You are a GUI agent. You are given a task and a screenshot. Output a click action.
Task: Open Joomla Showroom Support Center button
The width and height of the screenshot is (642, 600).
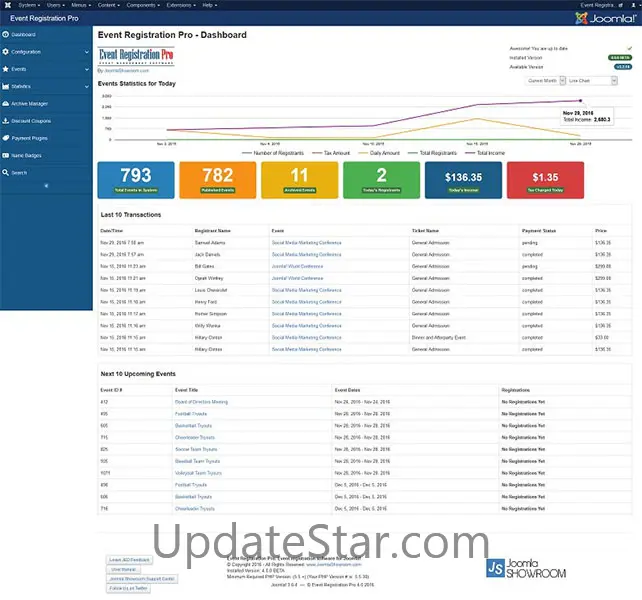[x=142, y=579]
